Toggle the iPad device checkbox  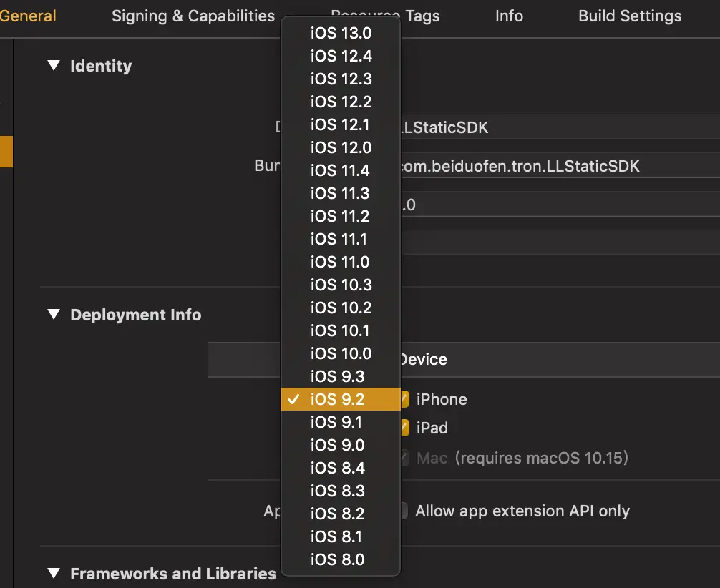405,428
